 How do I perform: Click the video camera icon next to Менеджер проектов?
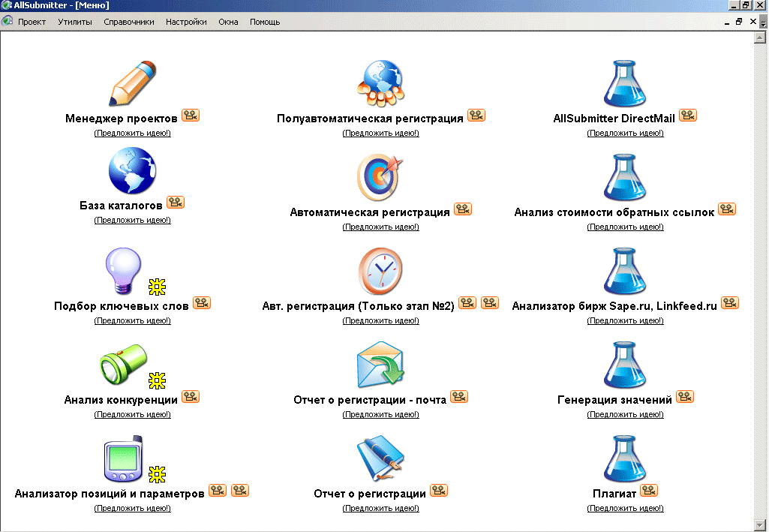pos(191,116)
